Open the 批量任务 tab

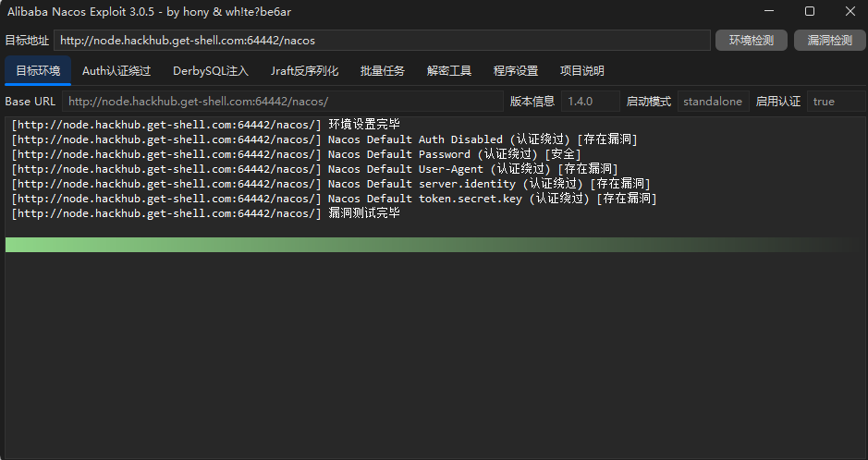383,71
